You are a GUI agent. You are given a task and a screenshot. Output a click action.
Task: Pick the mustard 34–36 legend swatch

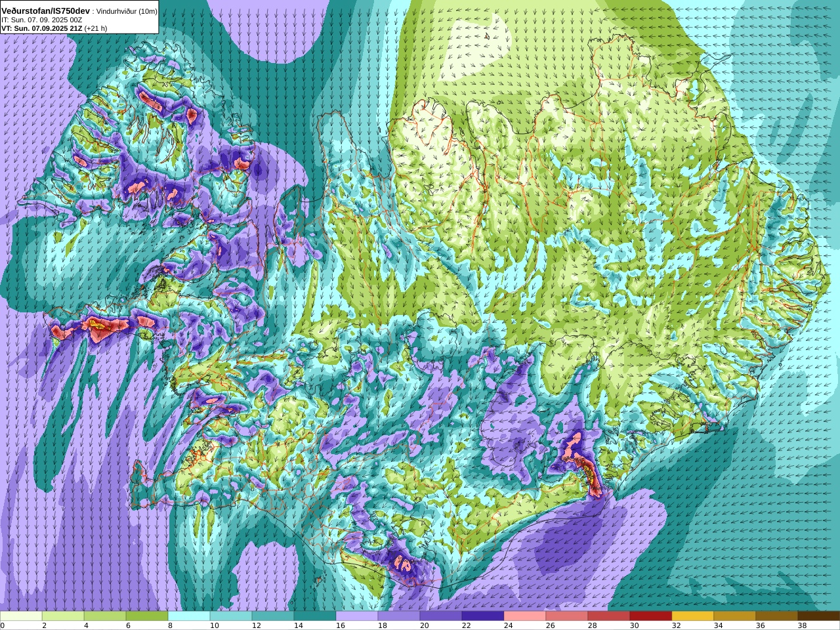tap(735, 616)
